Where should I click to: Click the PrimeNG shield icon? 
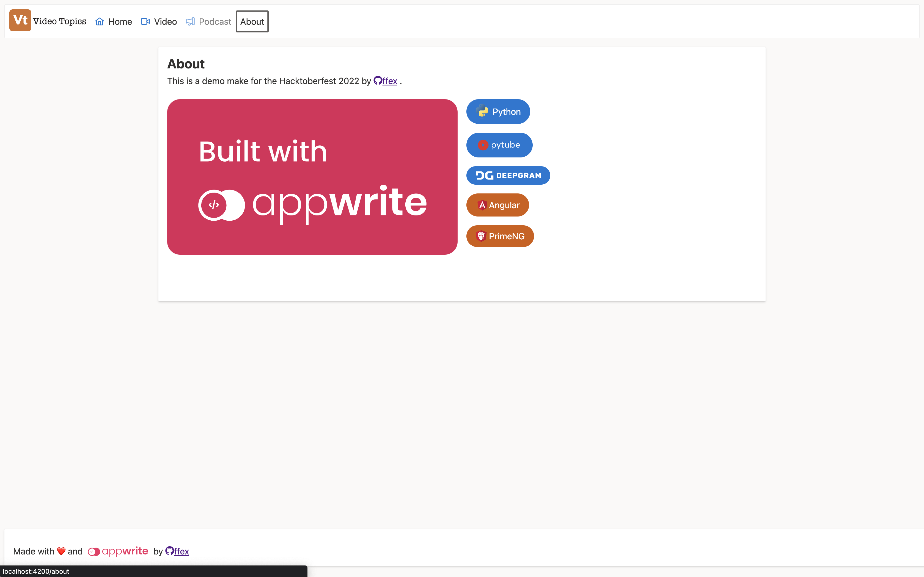point(481,236)
